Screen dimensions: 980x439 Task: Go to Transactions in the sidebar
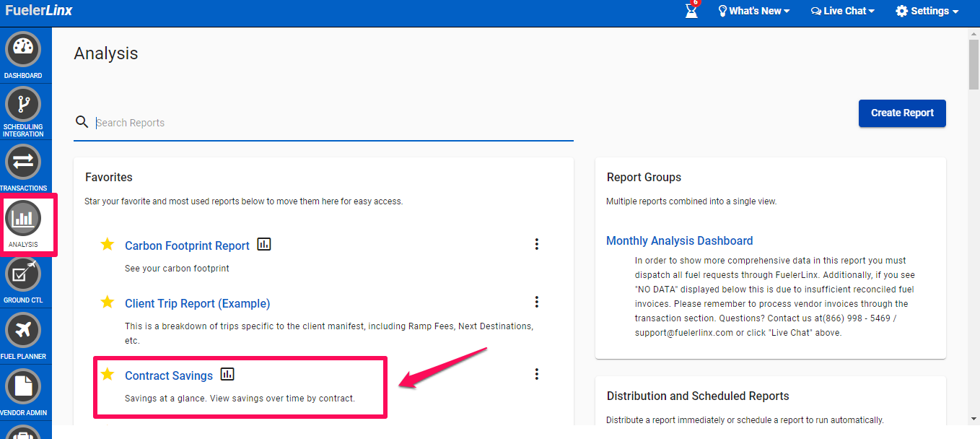pos(23,160)
